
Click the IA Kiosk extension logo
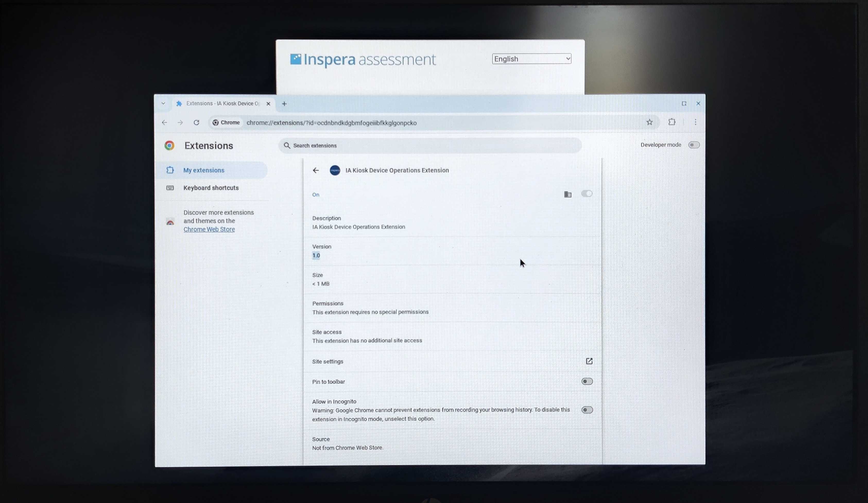tap(335, 170)
